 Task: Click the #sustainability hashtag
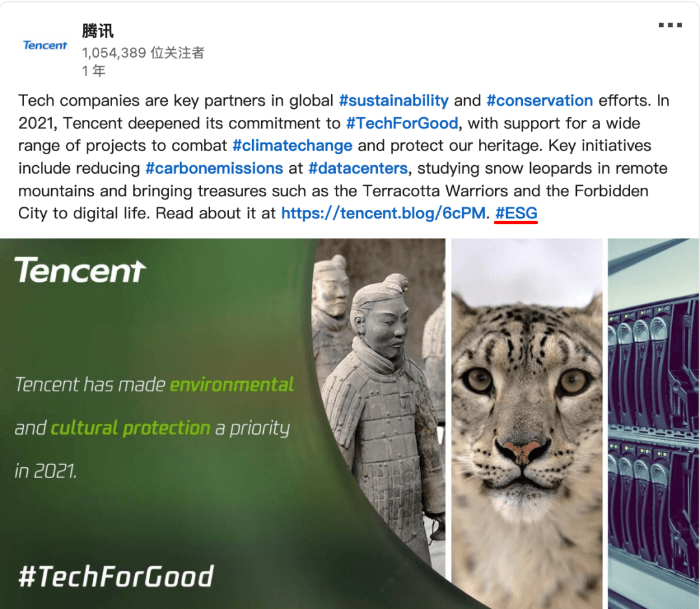coord(393,100)
